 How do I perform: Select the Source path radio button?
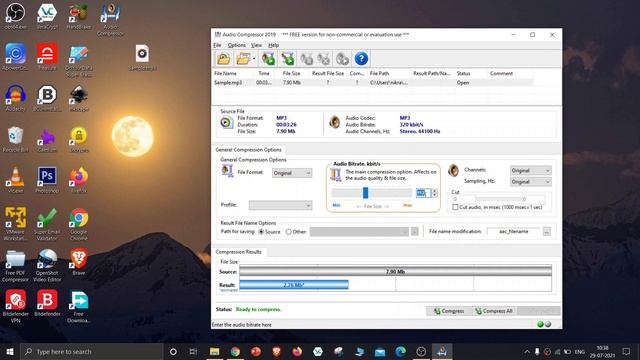tap(261, 232)
